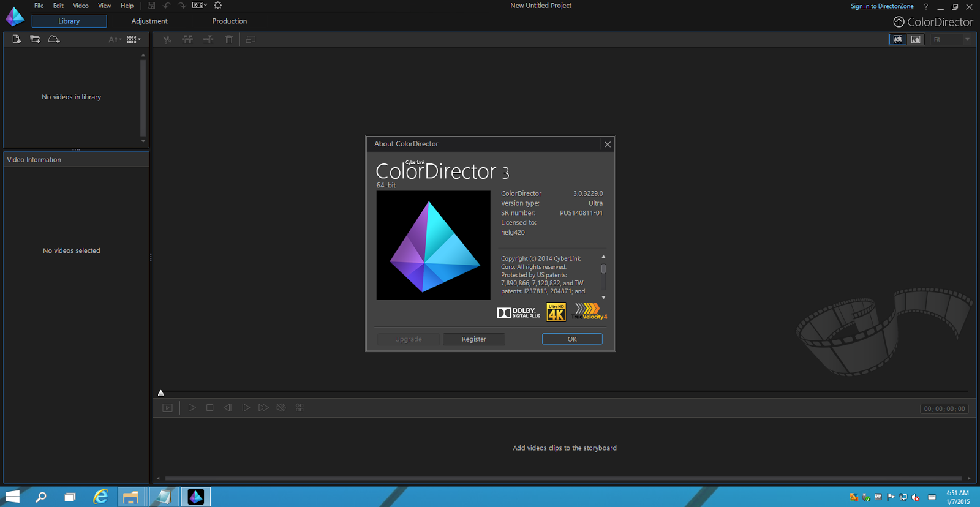The height and width of the screenshot is (507, 980).
Task: Open the library sort options dropdown
Action: [115, 39]
